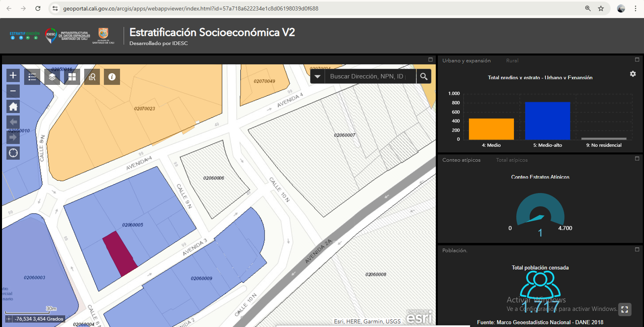
Task: Open the info widget
Action: pos(112,77)
